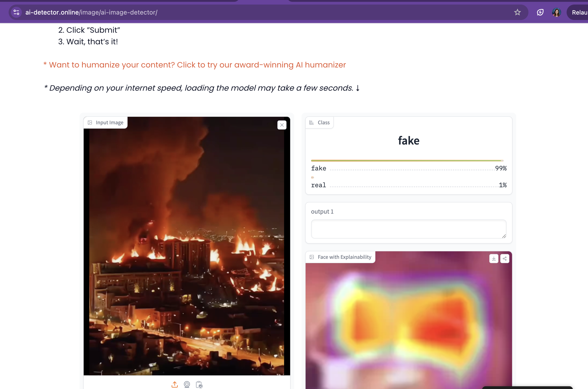Click the Input Image label icon
588x389 pixels.
coord(90,122)
